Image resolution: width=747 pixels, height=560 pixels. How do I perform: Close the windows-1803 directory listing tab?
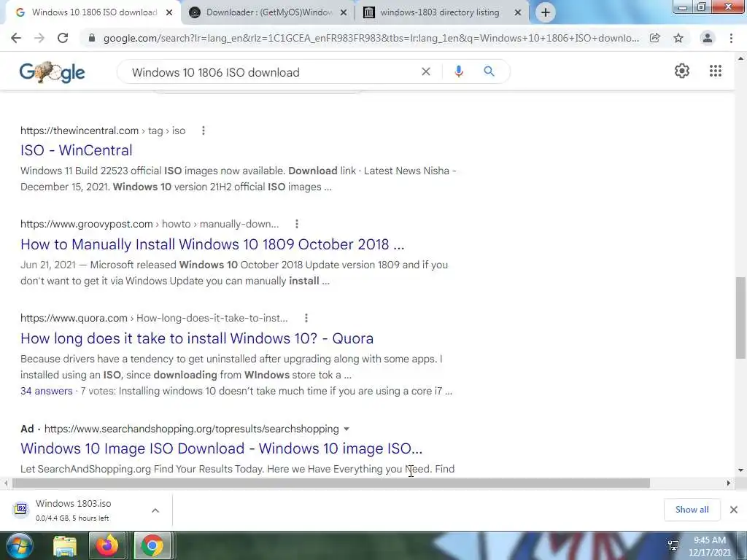tap(518, 12)
